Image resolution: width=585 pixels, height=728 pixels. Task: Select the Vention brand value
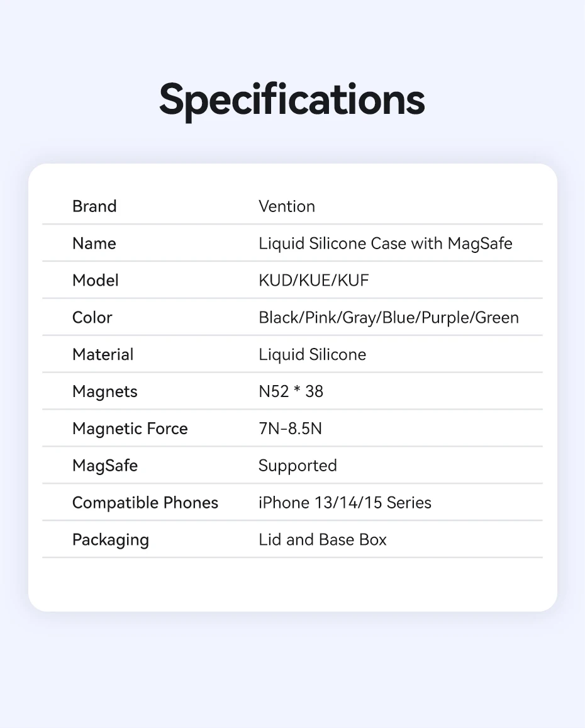coord(287,206)
